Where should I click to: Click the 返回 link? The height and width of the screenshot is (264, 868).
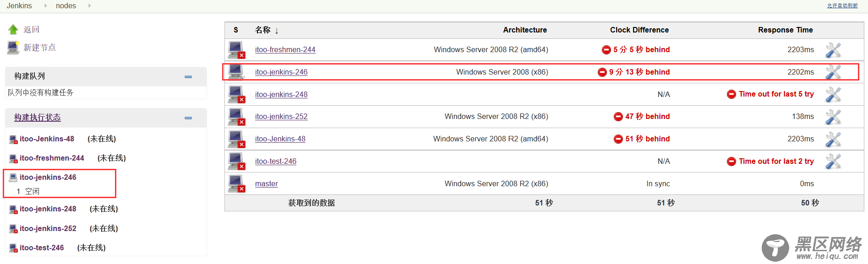click(x=32, y=29)
